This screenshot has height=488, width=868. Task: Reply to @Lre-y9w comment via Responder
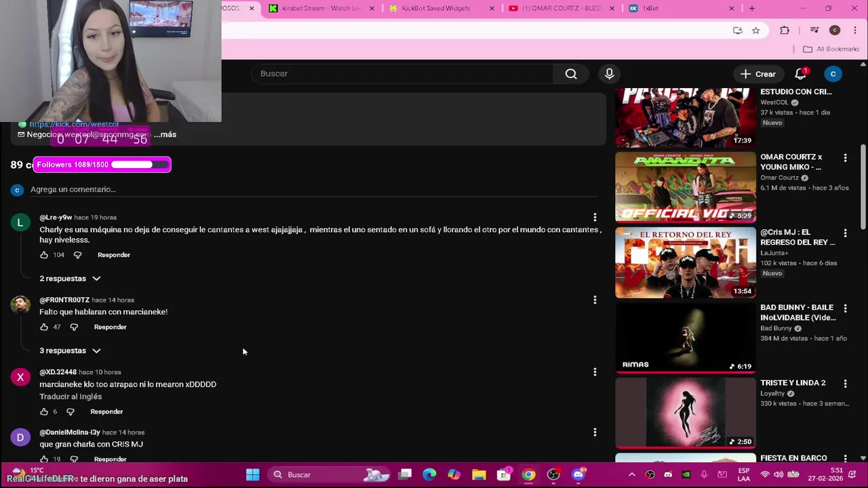click(114, 255)
